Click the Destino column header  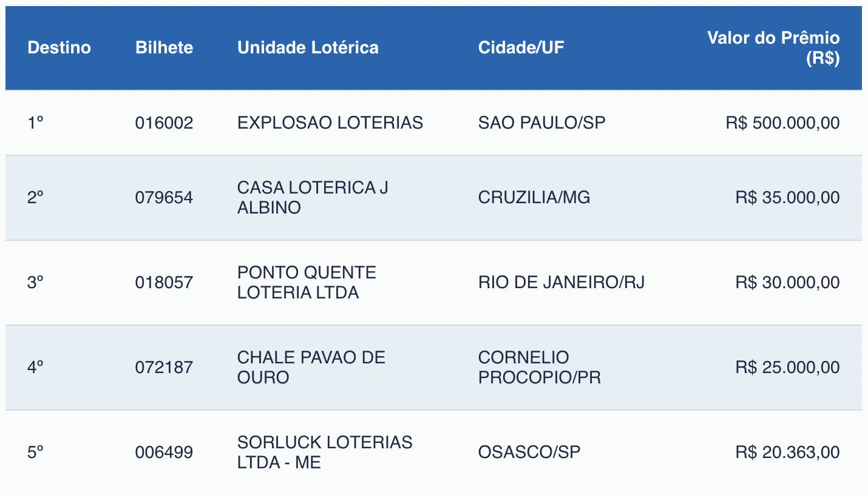(x=59, y=47)
